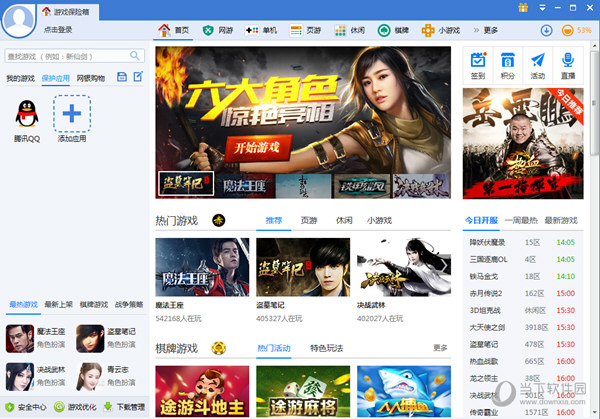Select 最新上架 sidebar tab
Screen dimensions: 600x419
tap(59, 305)
